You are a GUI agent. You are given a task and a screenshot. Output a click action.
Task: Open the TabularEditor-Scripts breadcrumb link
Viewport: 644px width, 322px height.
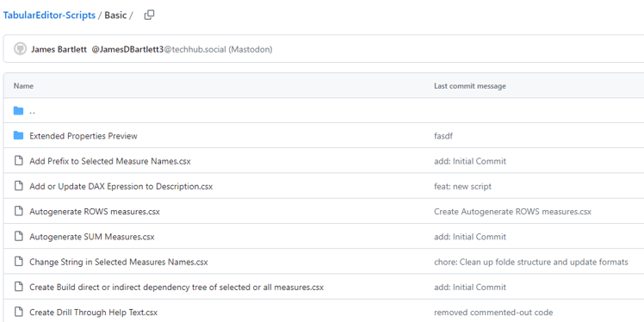[49, 15]
